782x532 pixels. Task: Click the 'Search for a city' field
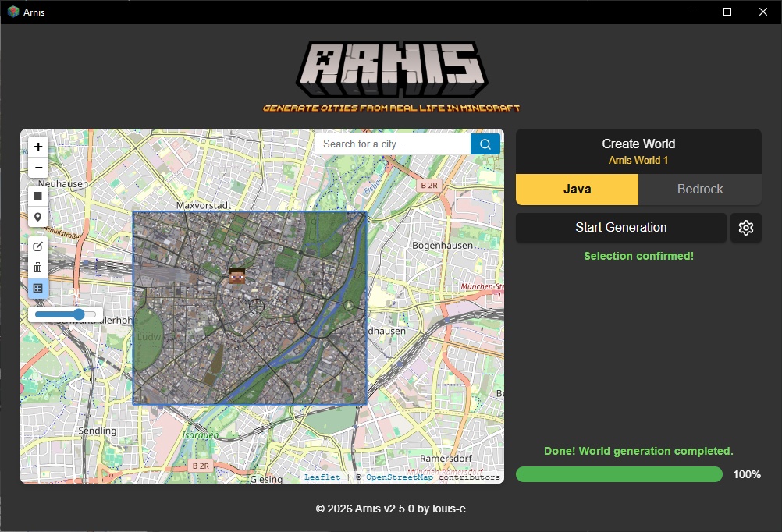click(393, 144)
